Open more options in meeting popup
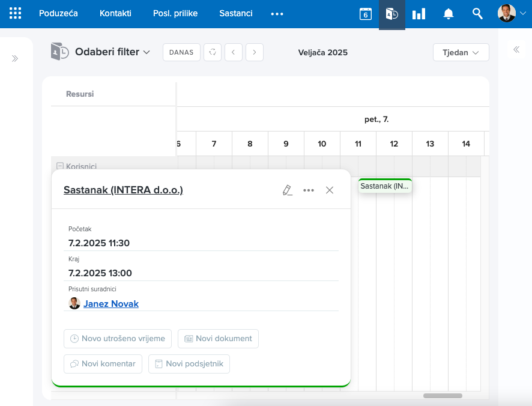Image resolution: width=532 pixels, height=406 pixels. pos(309,190)
